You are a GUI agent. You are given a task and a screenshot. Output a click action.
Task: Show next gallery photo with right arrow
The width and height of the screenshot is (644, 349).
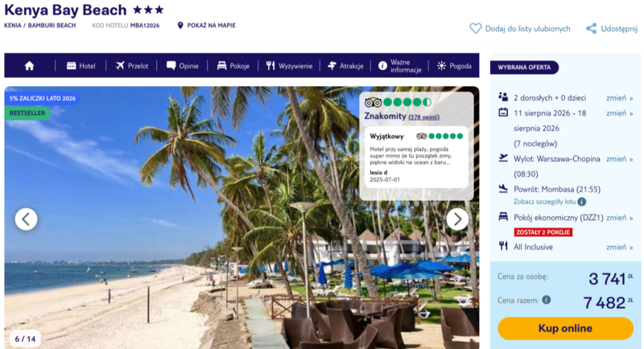(457, 220)
